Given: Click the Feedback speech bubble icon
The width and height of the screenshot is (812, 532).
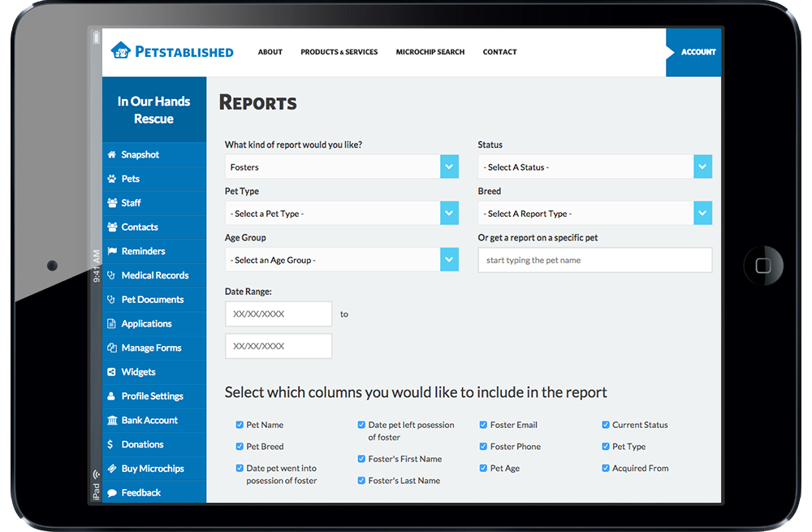Looking at the screenshot, I should point(111,493).
